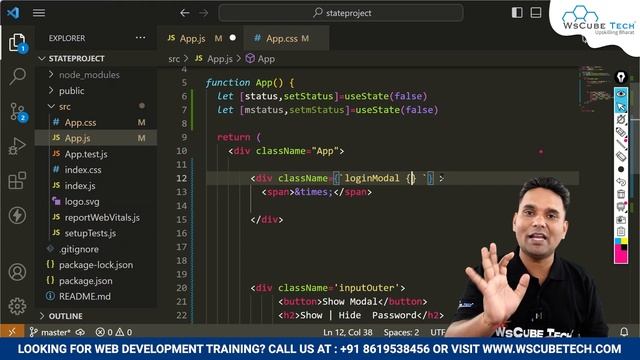The image size is (640, 360).
Task: Open the hamburger application menu
Action: 39,13
